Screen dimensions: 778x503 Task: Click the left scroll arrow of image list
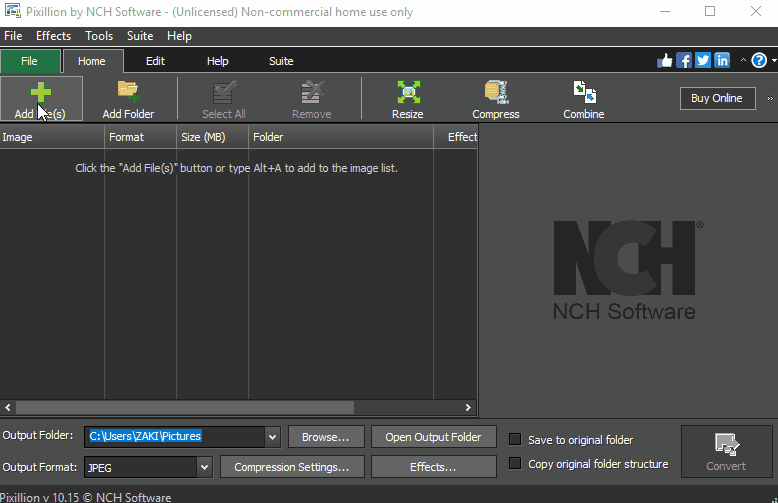[8, 408]
